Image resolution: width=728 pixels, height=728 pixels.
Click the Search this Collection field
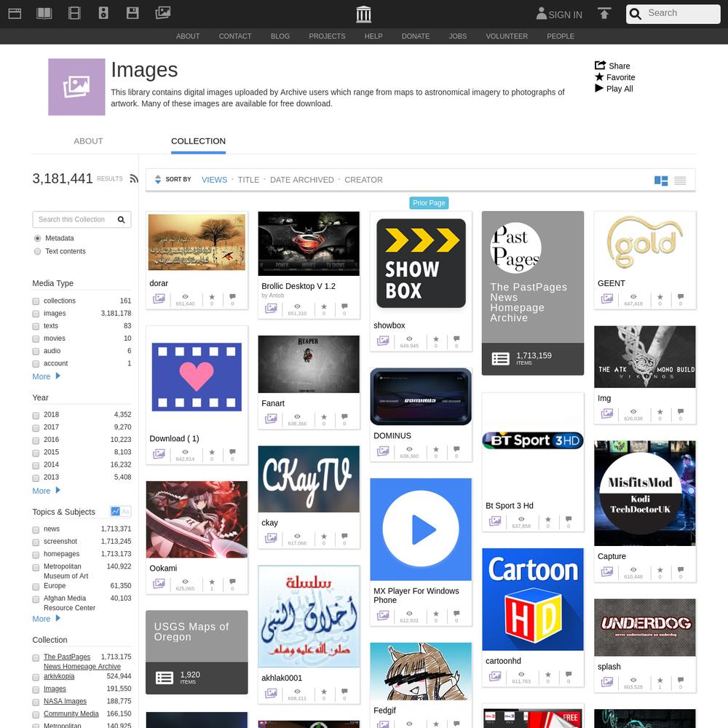click(82, 220)
